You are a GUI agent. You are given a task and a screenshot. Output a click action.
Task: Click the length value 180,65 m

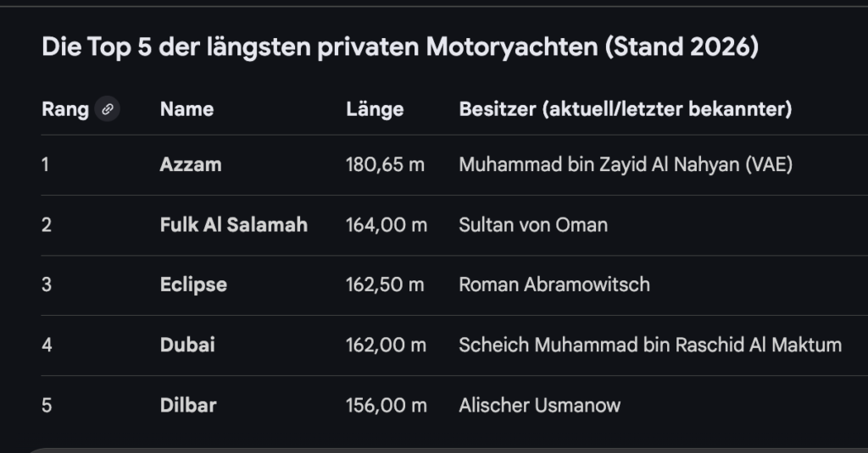tap(385, 165)
